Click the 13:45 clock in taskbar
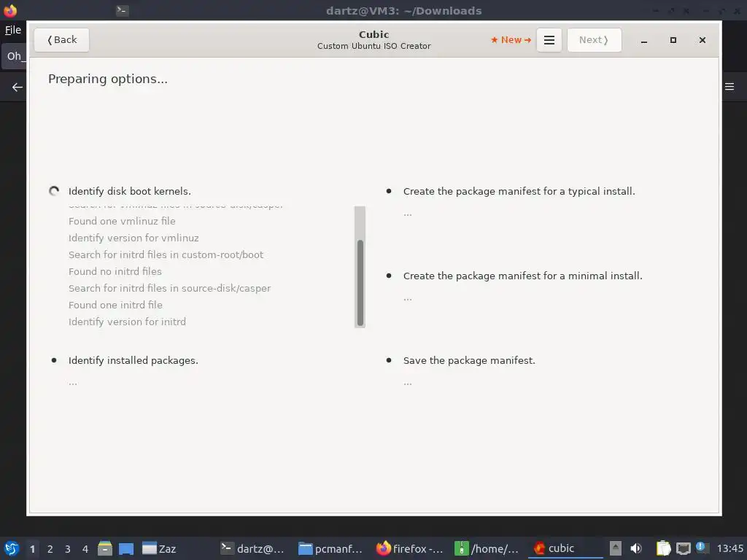 (x=729, y=548)
